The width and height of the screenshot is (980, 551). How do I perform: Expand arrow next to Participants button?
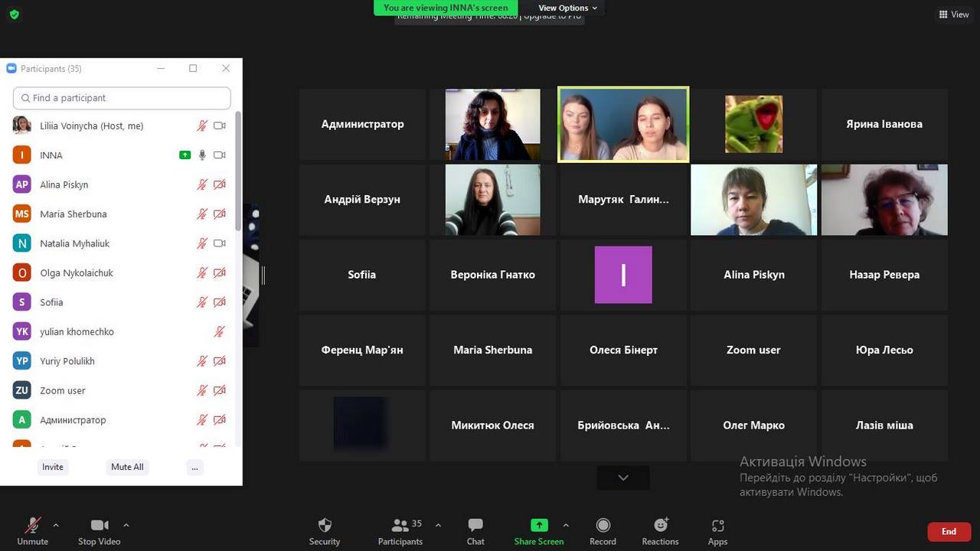[x=438, y=525]
